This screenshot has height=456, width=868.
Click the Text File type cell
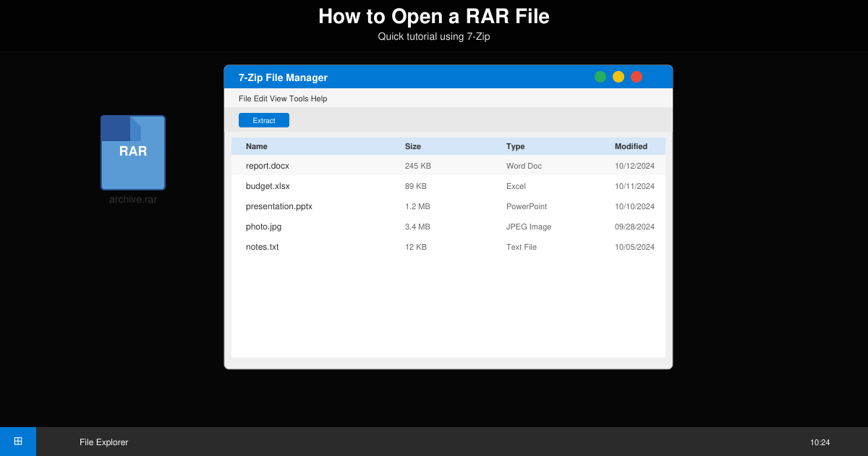pos(522,247)
